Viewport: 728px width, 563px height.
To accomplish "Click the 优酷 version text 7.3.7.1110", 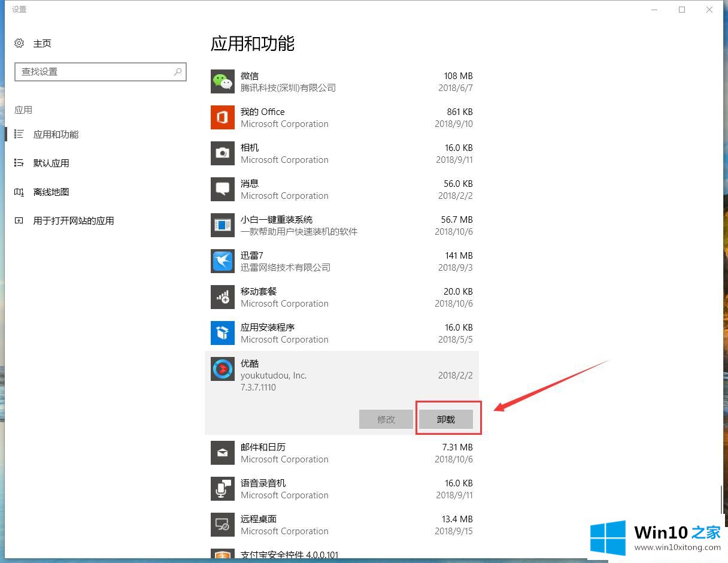I will [258, 388].
